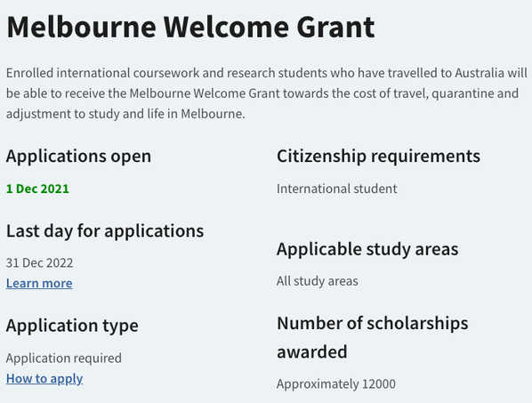
Task: Click the Application type heading
Action: click(x=72, y=326)
